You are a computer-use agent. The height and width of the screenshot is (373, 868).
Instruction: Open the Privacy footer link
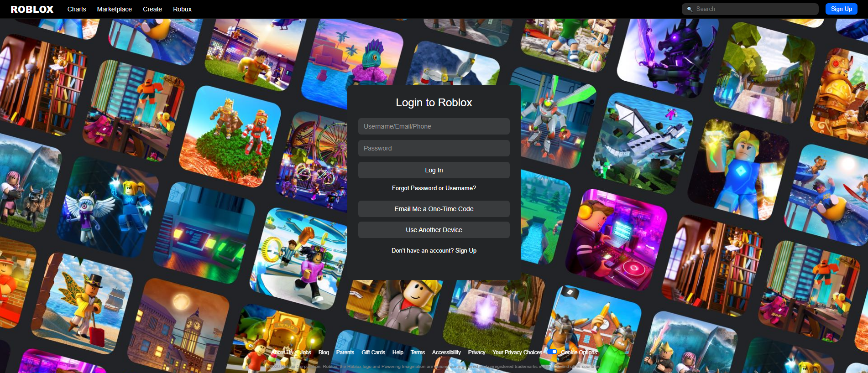[x=476, y=352]
